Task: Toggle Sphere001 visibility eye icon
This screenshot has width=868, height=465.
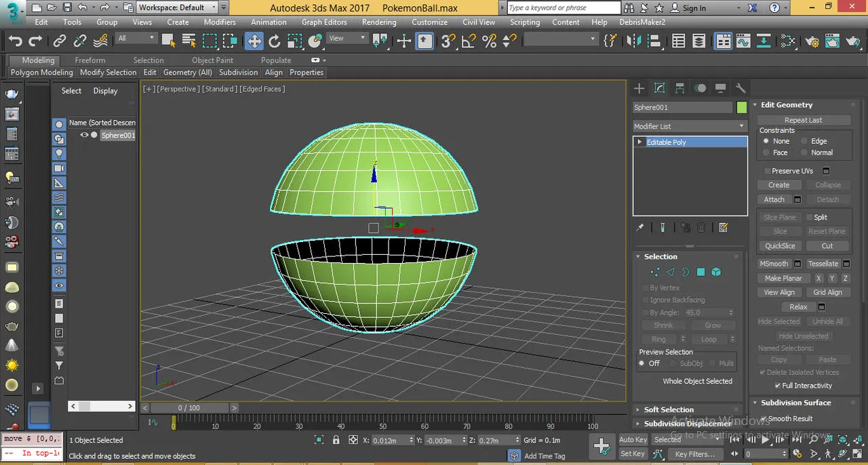Action: click(x=85, y=135)
